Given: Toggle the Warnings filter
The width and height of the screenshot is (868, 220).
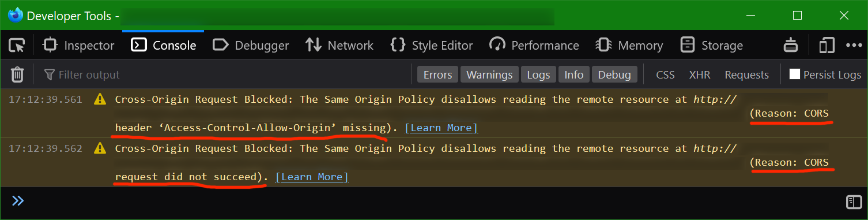Looking at the screenshot, I should point(489,74).
